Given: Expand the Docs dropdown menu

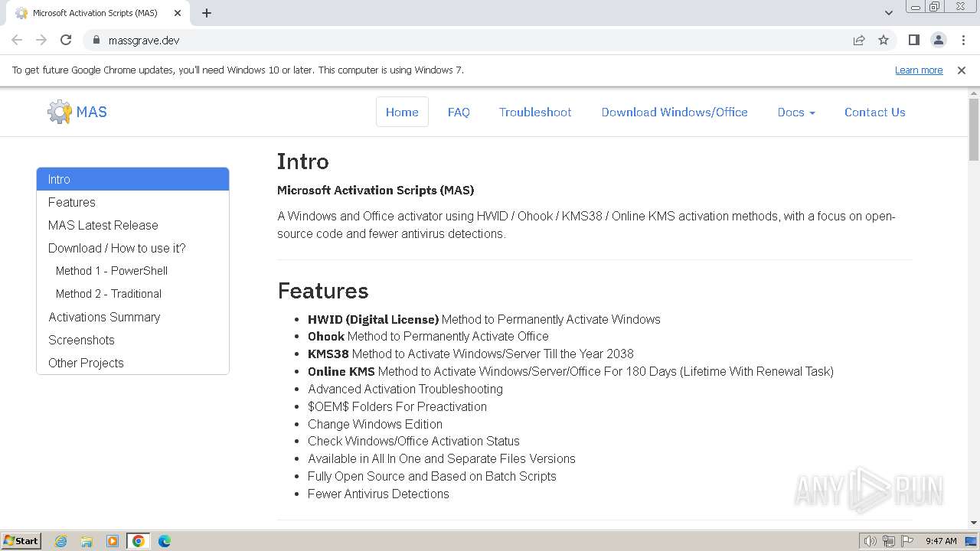Looking at the screenshot, I should pos(796,112).
